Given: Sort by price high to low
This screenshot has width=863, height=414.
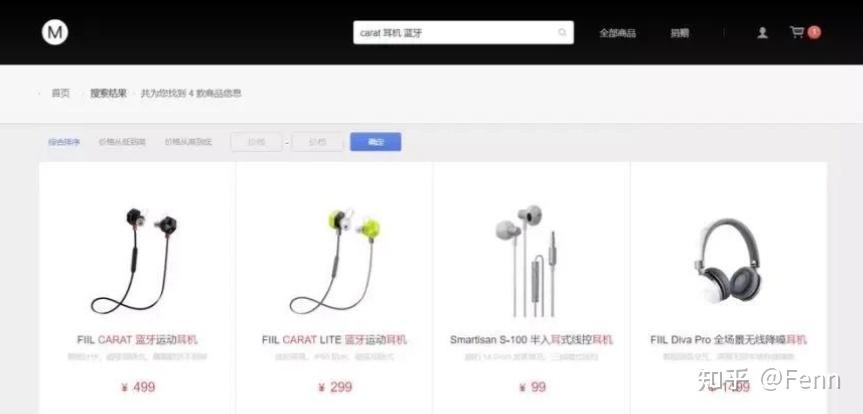Looking at the screenshot, I should click(x=188, y=142).
